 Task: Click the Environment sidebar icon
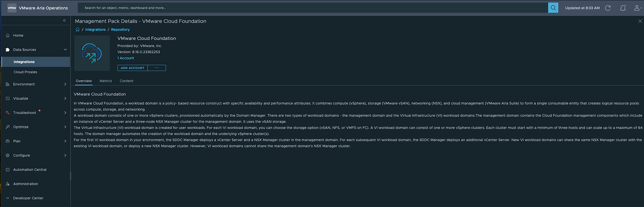[8, 84]
